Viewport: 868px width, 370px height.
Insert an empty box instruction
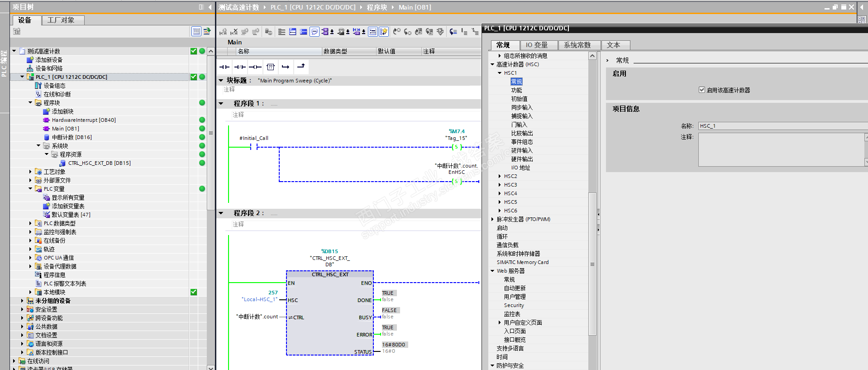[271, 67]
